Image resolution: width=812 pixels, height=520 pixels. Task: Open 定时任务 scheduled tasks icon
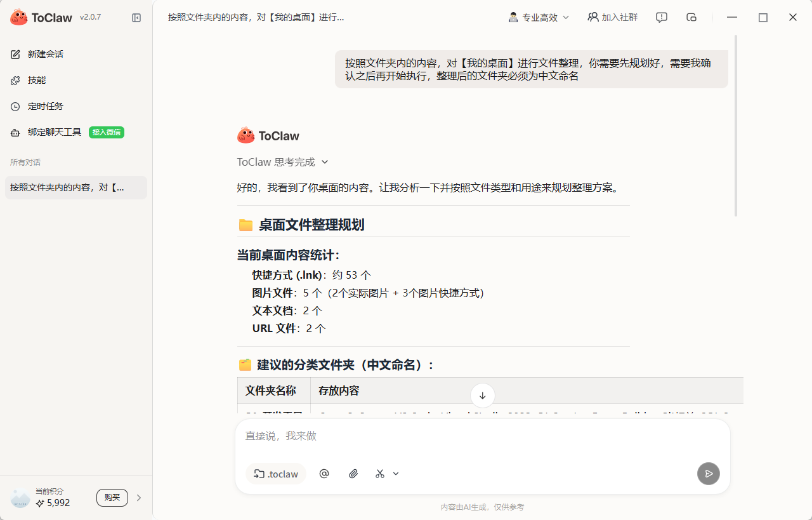click(x=15, y=106)
